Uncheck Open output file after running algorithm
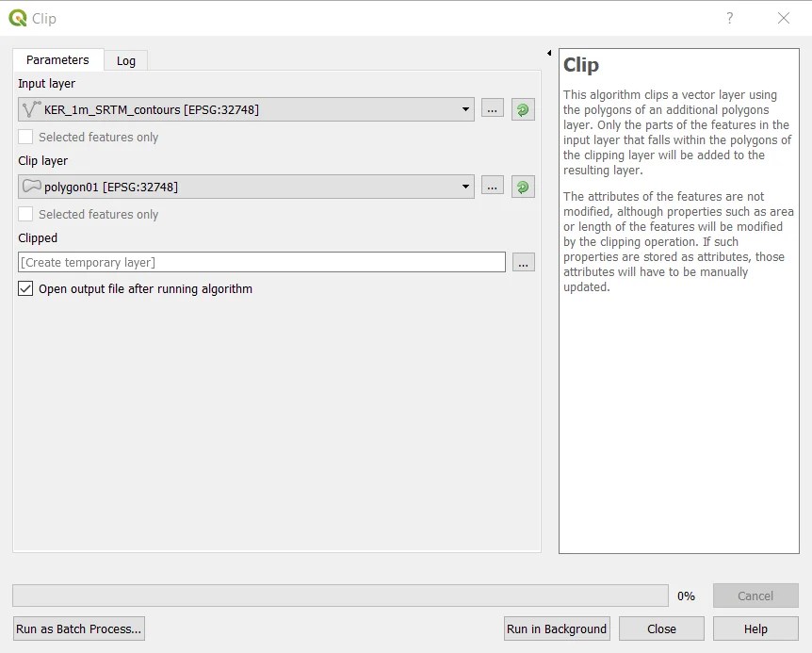 click(25, 288)
